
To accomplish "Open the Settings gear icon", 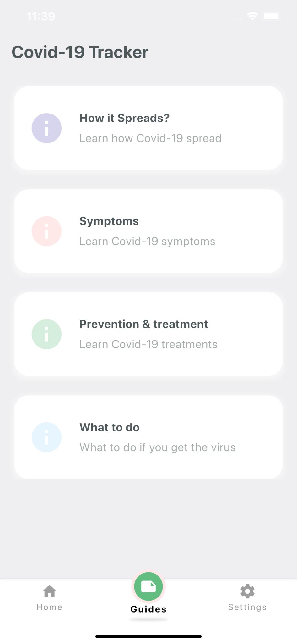I will point(247,591).
